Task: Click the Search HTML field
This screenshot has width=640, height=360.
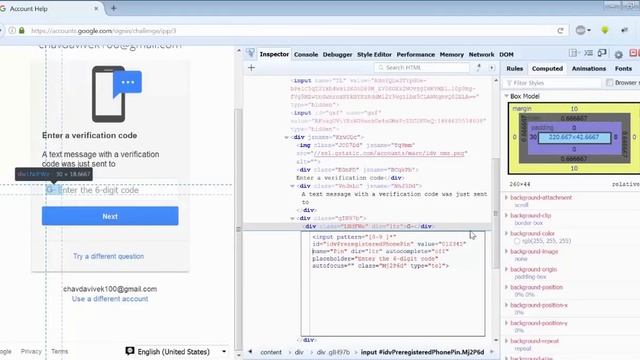Action: [422, 68]
